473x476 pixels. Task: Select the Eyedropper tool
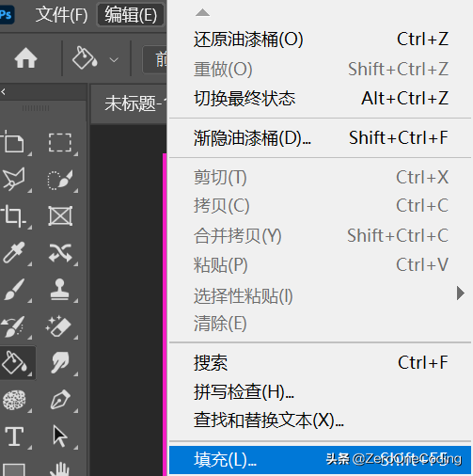(x=13, y=252)
